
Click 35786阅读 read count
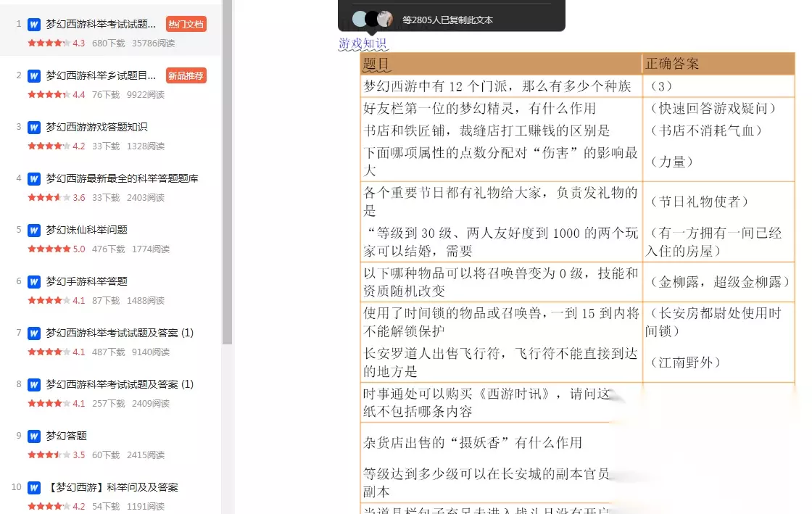153,43
